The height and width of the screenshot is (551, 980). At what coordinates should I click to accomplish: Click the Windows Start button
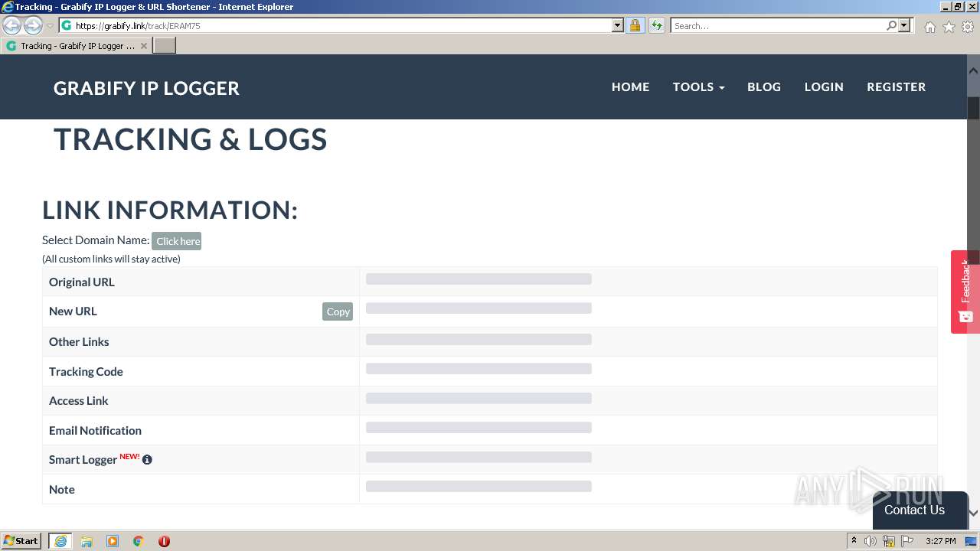pyautogui.click(x=21, y=541)
